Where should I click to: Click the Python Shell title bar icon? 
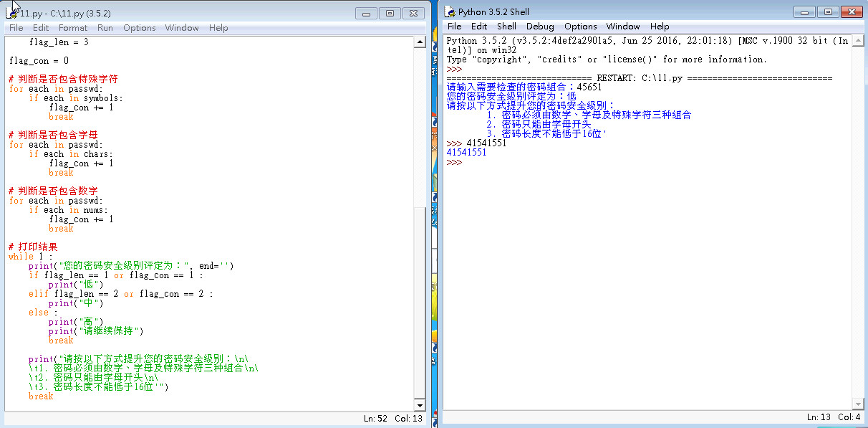450,11
